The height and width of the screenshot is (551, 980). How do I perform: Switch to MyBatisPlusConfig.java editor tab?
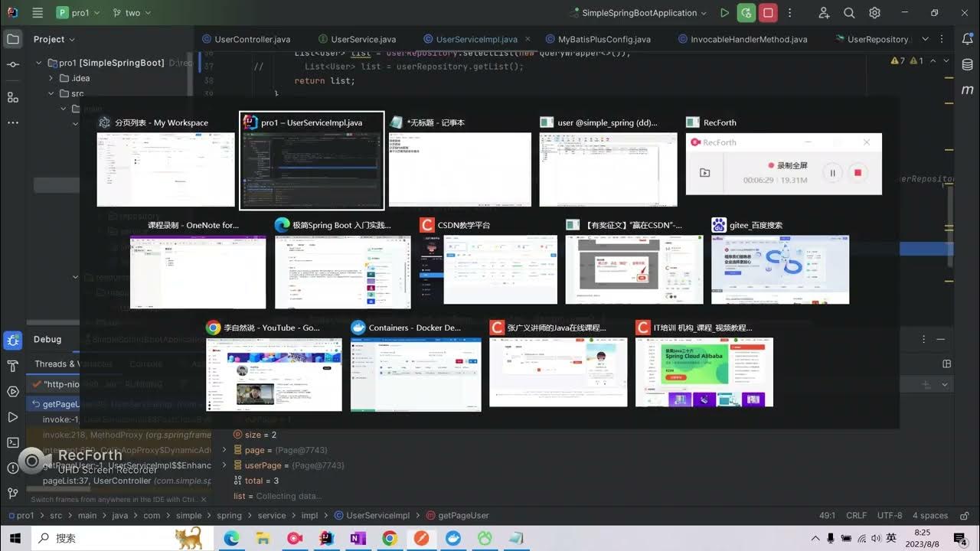pos(597,39)
